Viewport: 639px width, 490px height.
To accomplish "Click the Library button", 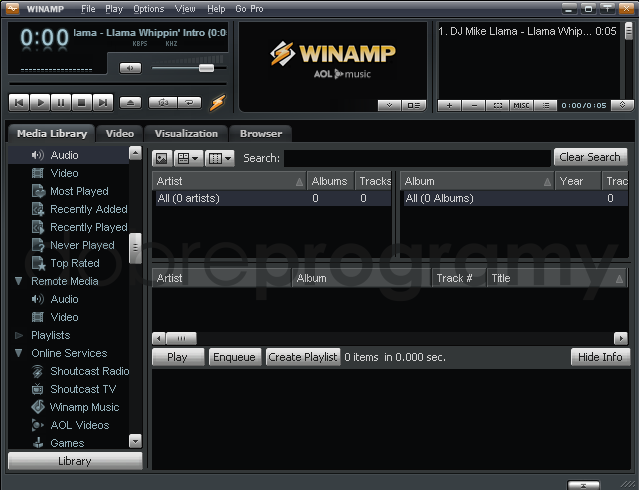I will click(x=75, y=461).
